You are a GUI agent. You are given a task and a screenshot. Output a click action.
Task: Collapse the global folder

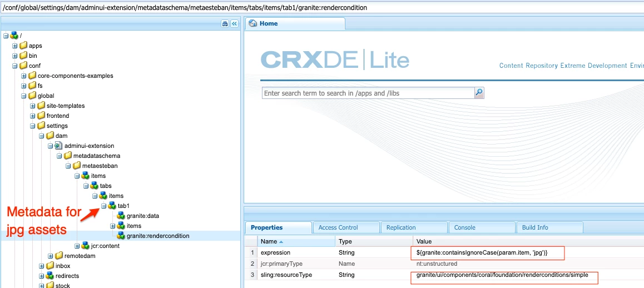[24, 96]
